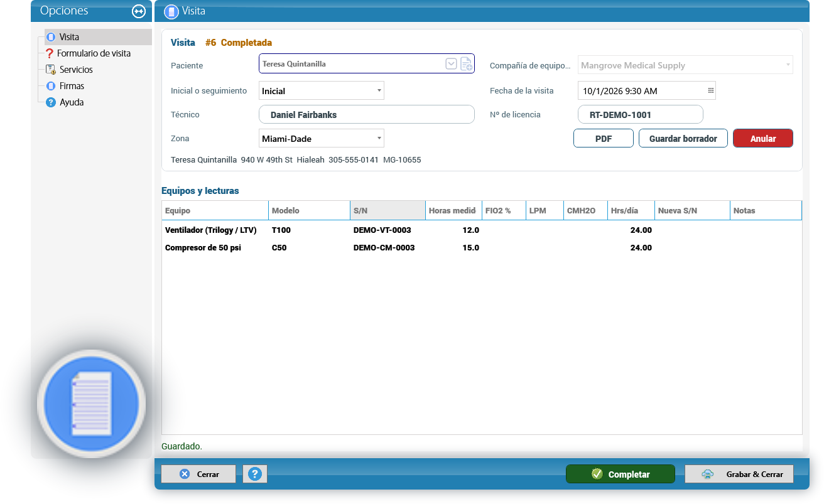
Task: Click the Modelo column header
Action: pos(309,210)
